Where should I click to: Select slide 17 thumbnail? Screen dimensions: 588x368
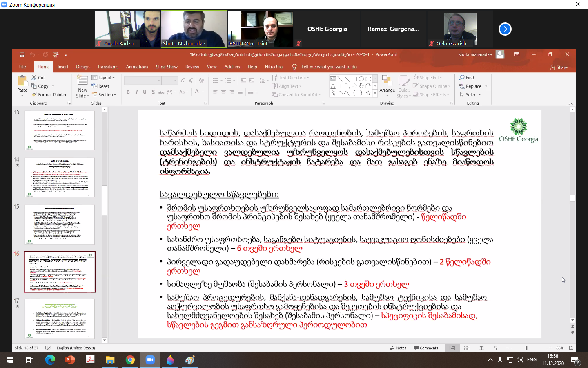(x=60, y=319)
